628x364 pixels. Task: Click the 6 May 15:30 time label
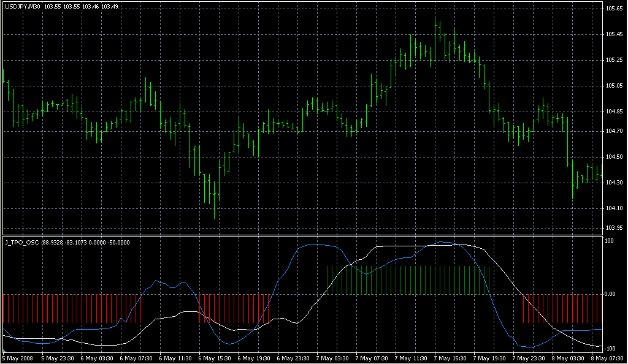point(216,358)
